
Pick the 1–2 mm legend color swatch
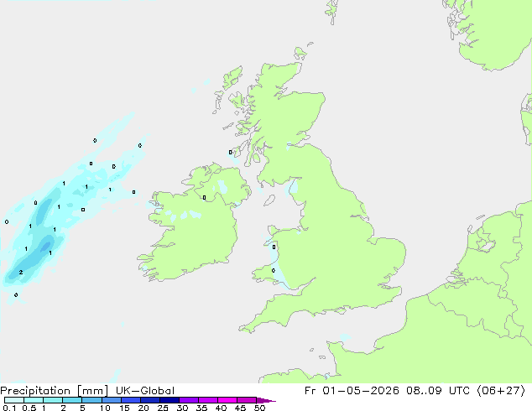coord(53,400)
